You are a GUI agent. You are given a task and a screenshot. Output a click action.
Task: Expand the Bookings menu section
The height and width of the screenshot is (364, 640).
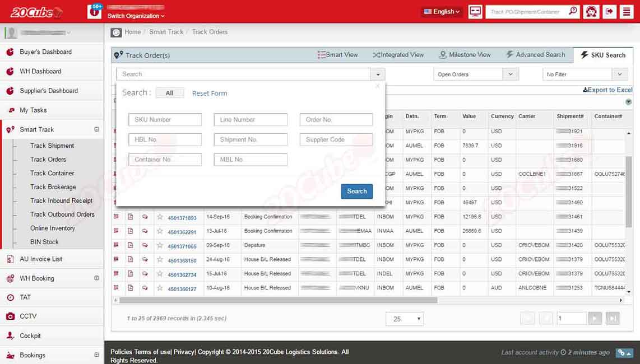point(96,354)
